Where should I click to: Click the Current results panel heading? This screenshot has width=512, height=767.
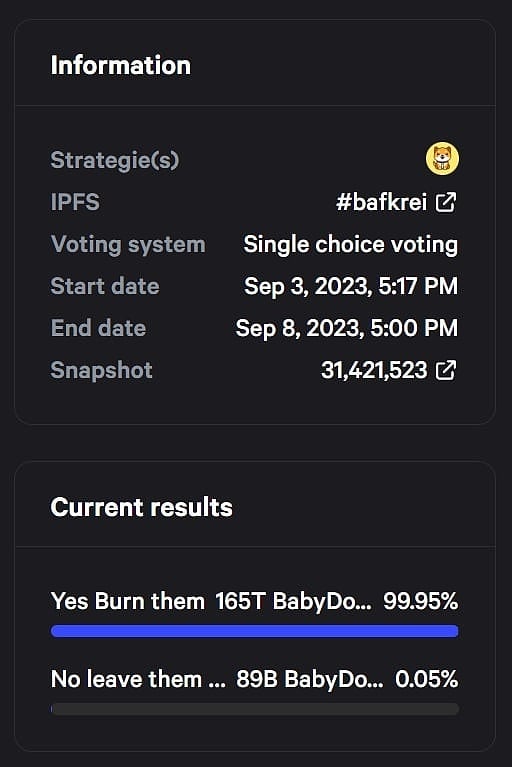coord(142,507)
